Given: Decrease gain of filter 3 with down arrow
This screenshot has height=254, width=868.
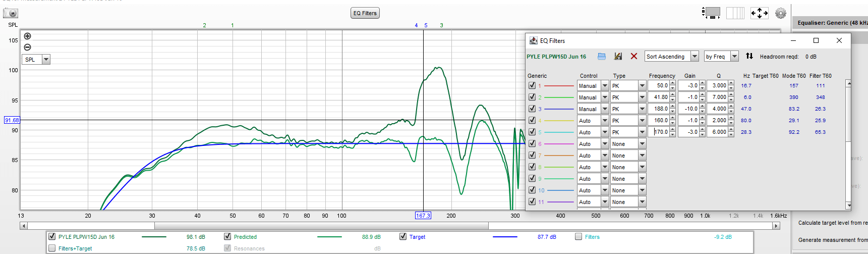Looking at the screenshot, I should [702, 111].
